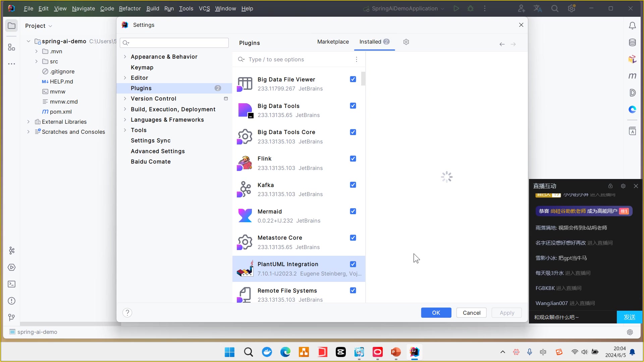
Task: Click the translate icon in the title bar
Action: pyautogui.click(x=538, y=8)
